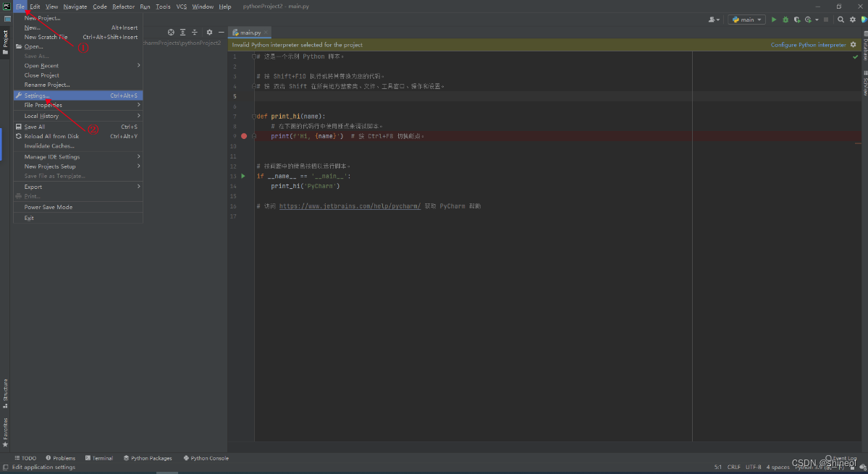Viewport: 868px width, 474px height.
Task: Click the Profile run icon
Action: (808, 20)
